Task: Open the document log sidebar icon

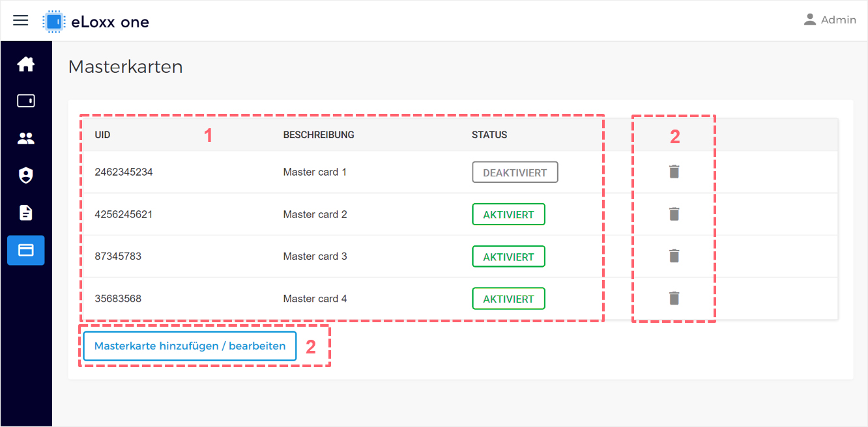Action: (26, 212)
